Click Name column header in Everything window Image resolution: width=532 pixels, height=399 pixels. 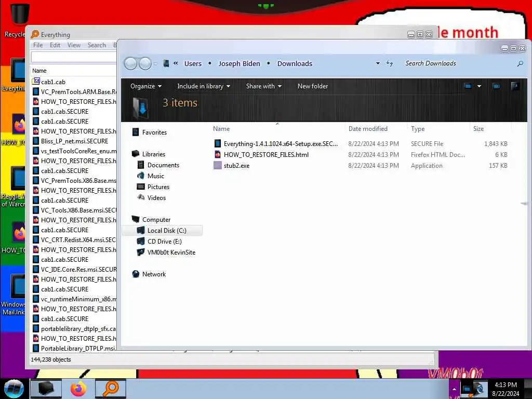[39, 71]
